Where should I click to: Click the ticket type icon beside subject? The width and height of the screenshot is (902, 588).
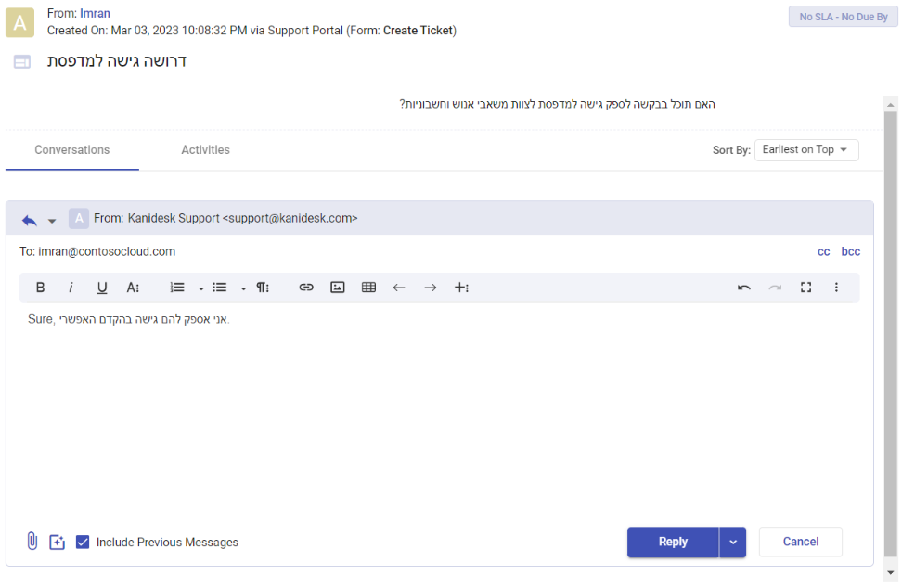(x=22, y=61)
